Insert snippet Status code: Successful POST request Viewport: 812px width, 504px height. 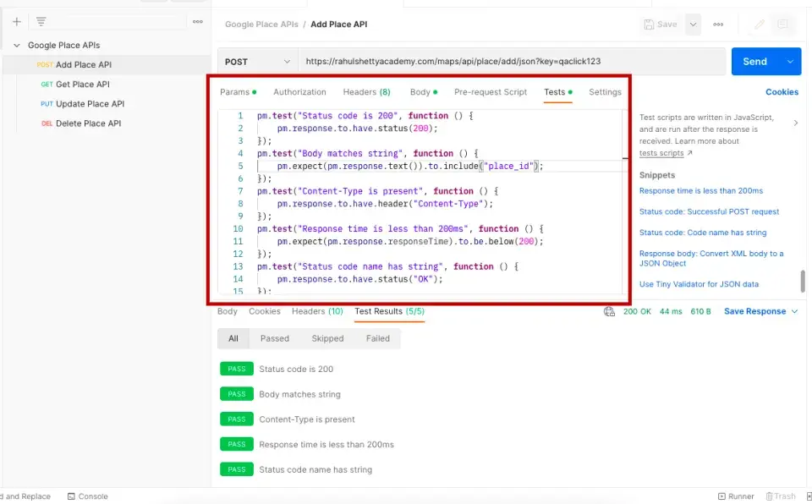coord(709,212)
